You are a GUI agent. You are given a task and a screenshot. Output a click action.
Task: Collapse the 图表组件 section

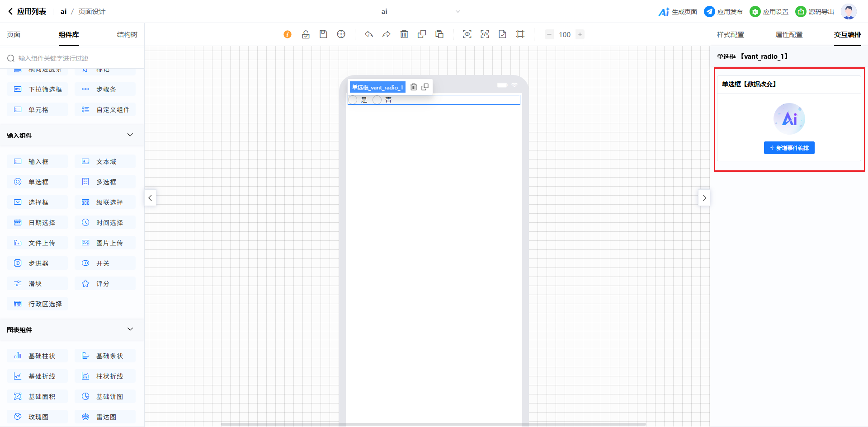point(130,329)
